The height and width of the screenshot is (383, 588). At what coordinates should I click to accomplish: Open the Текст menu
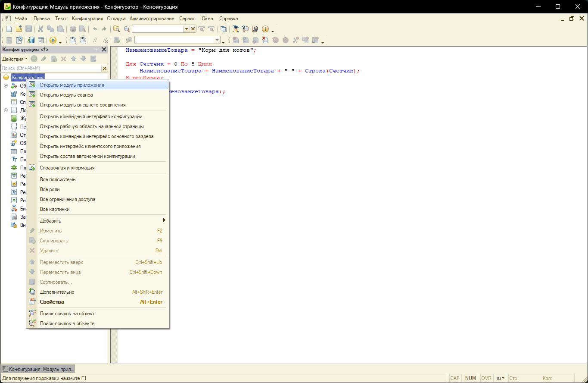(x=61, y=19)
